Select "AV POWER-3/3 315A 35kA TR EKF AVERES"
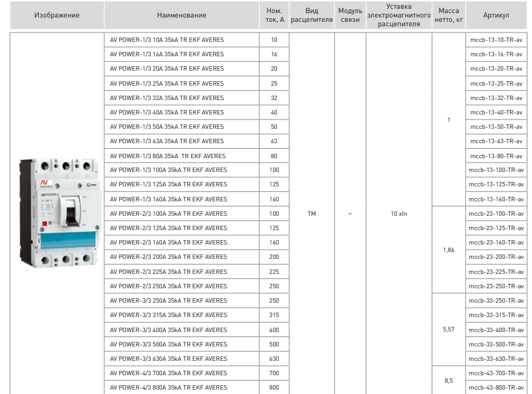This screenshot has width=532, height=394. pos(169,315)
